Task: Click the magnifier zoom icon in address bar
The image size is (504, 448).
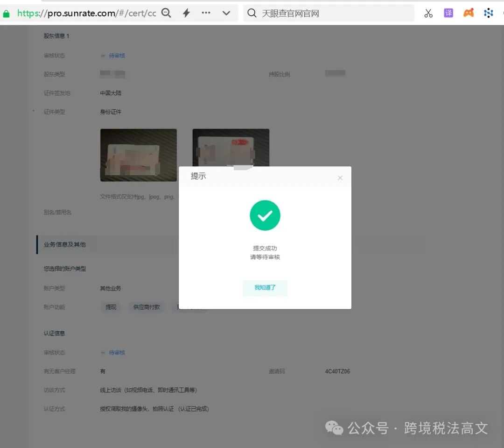Action: click(166, 13)
